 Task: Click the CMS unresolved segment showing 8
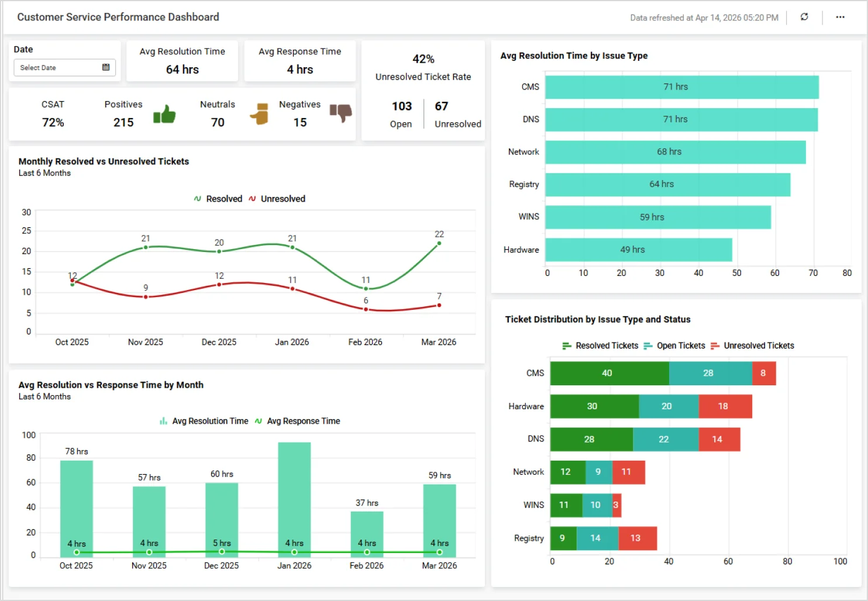[x=764, y=373]
